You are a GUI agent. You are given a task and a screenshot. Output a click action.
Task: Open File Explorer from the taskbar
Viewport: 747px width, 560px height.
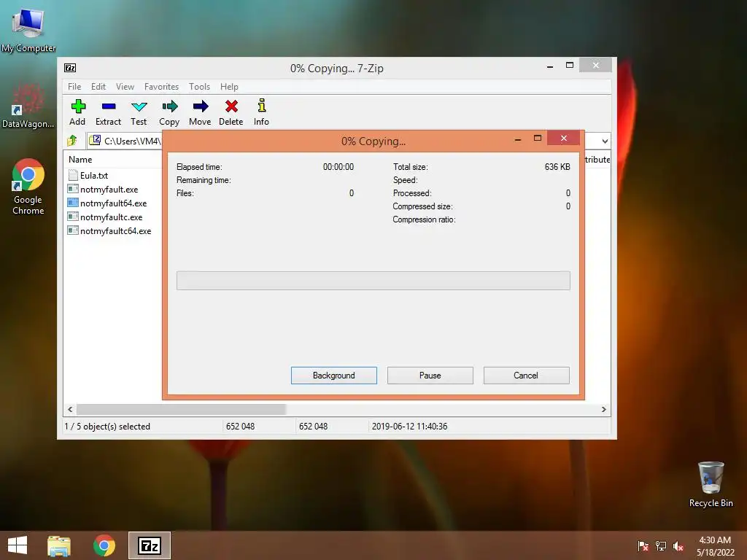pos(59,545)
